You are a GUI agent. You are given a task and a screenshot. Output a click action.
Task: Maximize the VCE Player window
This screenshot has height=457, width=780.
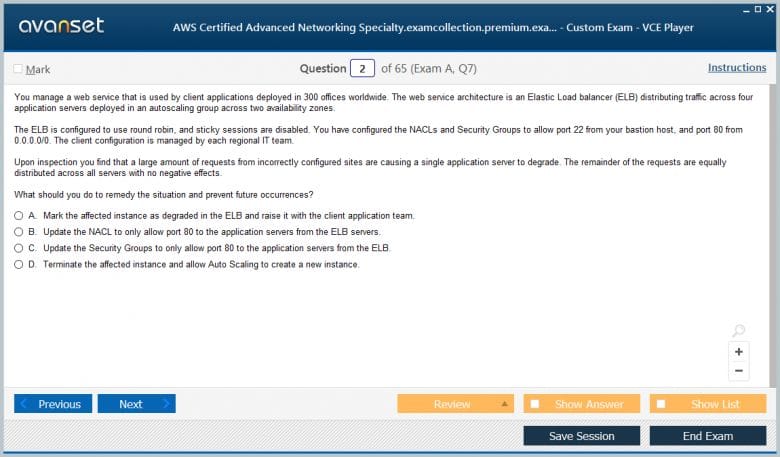(x=756, y=8)
